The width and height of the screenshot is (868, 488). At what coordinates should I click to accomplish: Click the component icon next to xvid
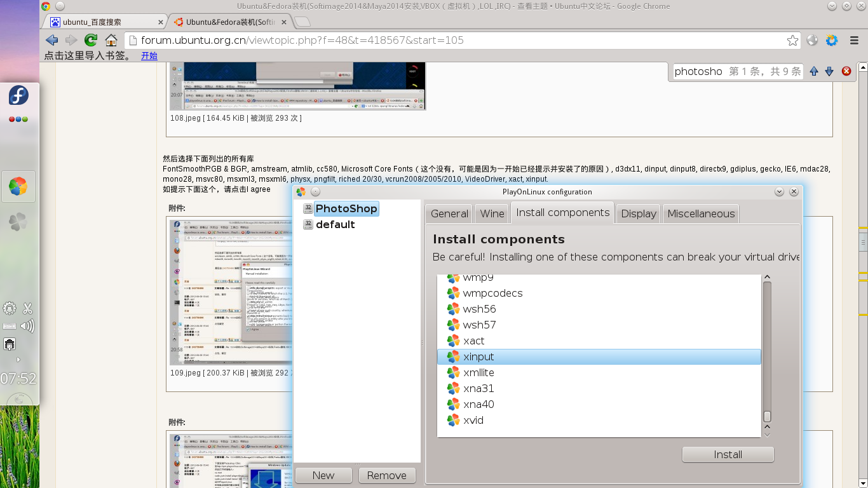(x=453, y=421)
